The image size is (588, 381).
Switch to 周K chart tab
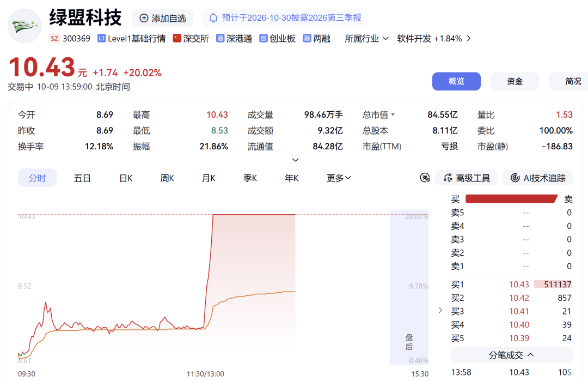(167, 178)
